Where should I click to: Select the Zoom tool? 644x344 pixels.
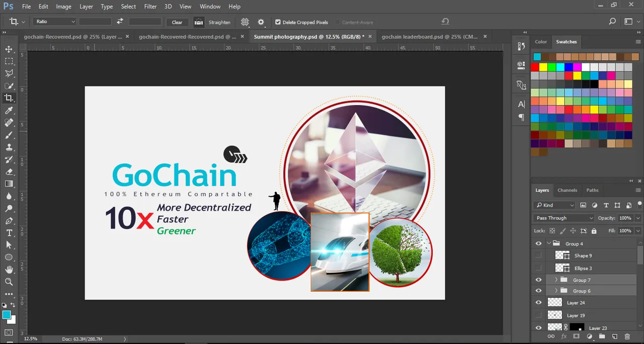tap(9, 282)
